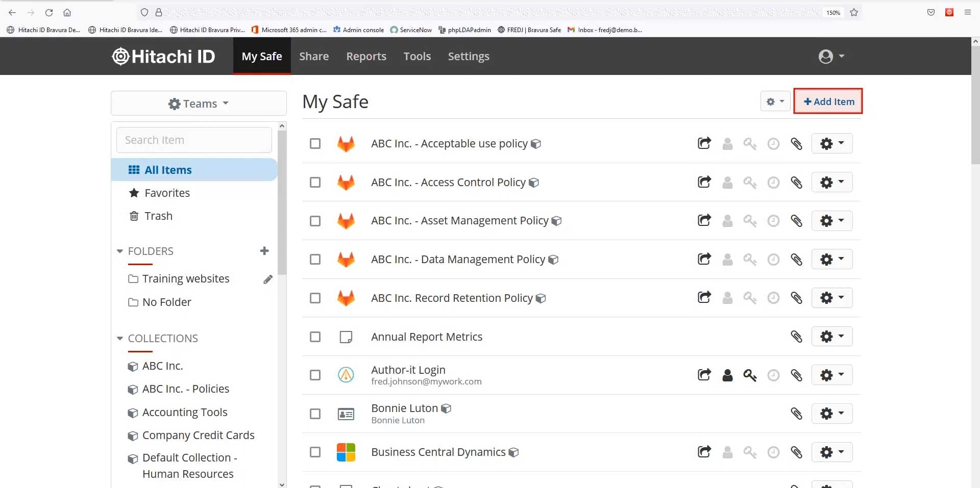Open the gear dropdown on Business Central Dynamics row
Screen dimensions: 980x488
click(x=832, y=452)
